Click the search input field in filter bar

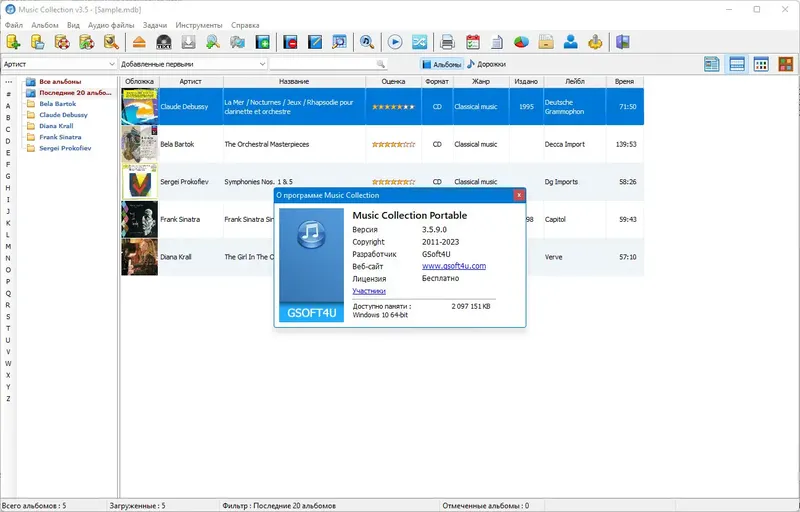[328, 64]
